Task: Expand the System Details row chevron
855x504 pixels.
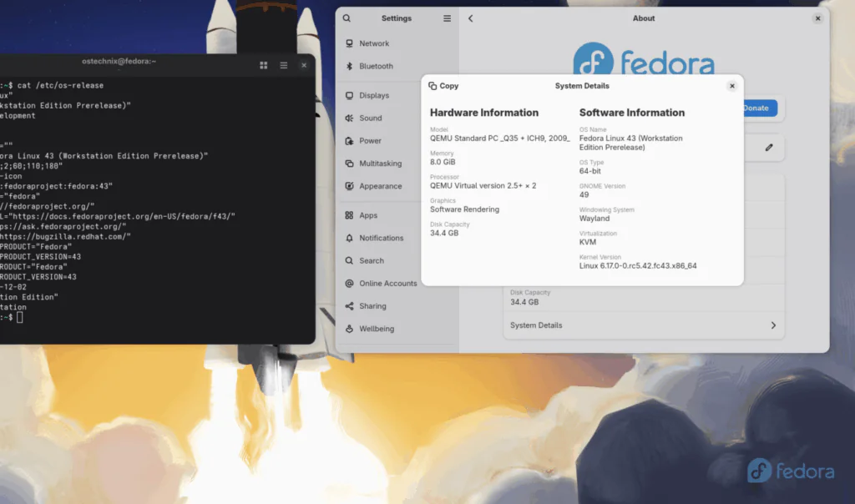Action: coord(772,325)
